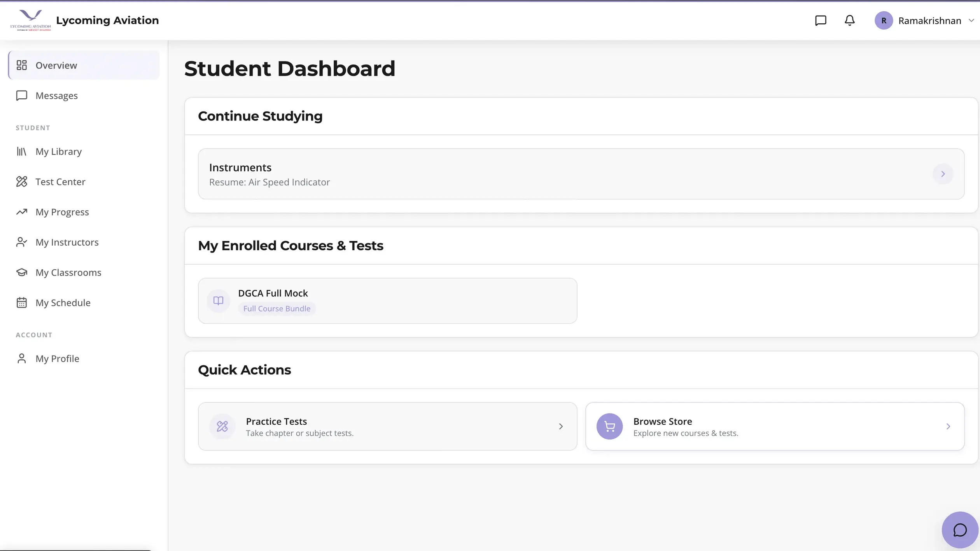The image size is (980, 551).
Task: Click the book icon on DGCA Full Mock
Action: coord(218,300)
